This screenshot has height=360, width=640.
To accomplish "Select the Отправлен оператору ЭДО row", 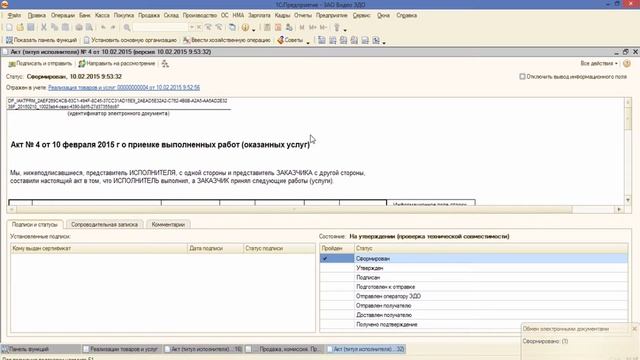I will [x=474, y=296].
